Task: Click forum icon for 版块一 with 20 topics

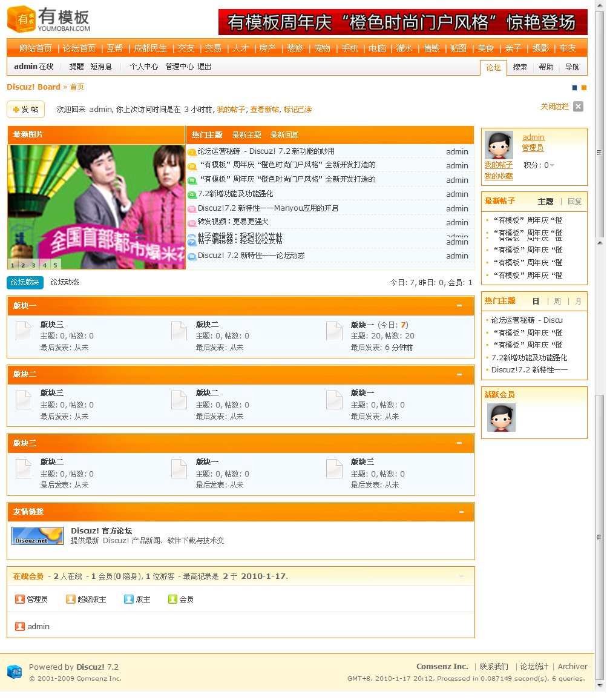Action: click(334, 331)
